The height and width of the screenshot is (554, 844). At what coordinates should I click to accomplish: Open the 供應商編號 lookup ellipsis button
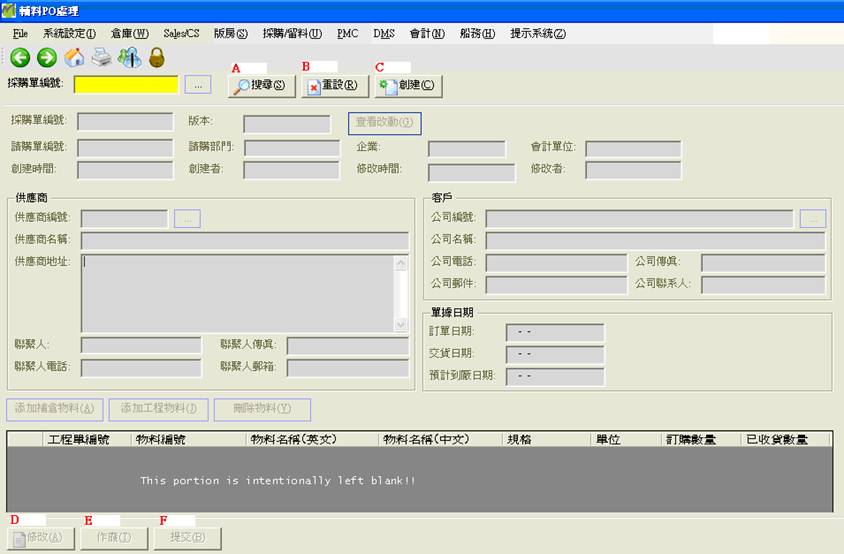coord(188,218)
